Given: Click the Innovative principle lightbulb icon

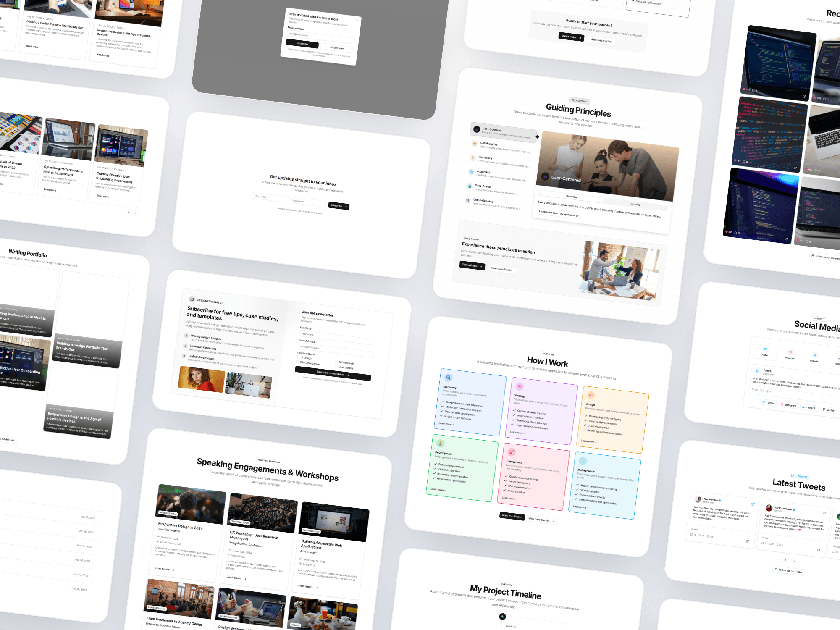Looking at the screenshot, I should (473, 158).
